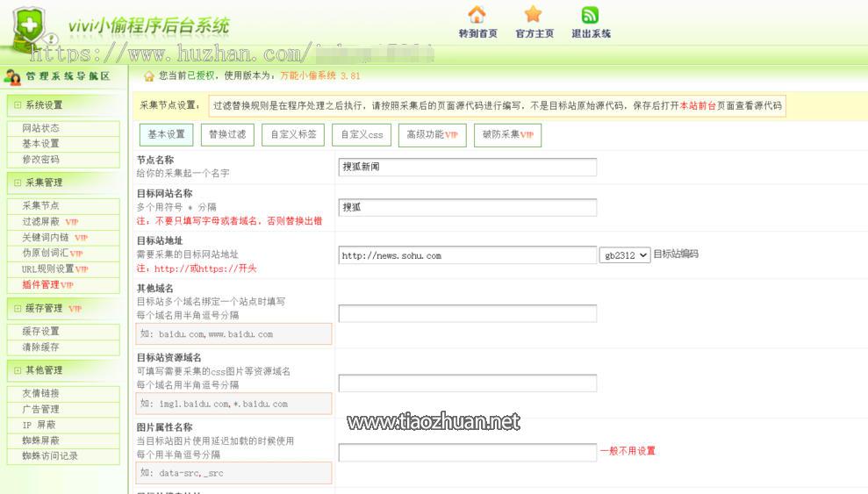Click the house icon beside 您当前已授权
This screenshot has width=868, height=494.
(149, 76)
